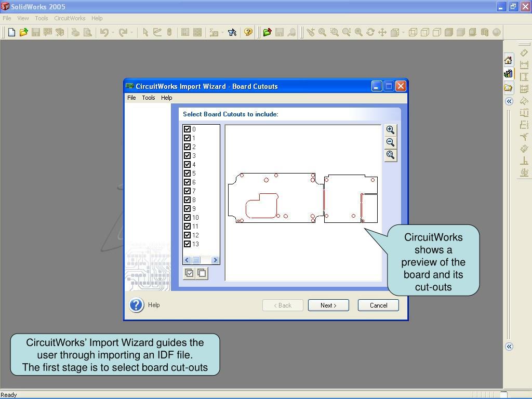Click the Zoom to Fit magnifier toolbar icon
532x399 pixels.
tap(322, 32)
